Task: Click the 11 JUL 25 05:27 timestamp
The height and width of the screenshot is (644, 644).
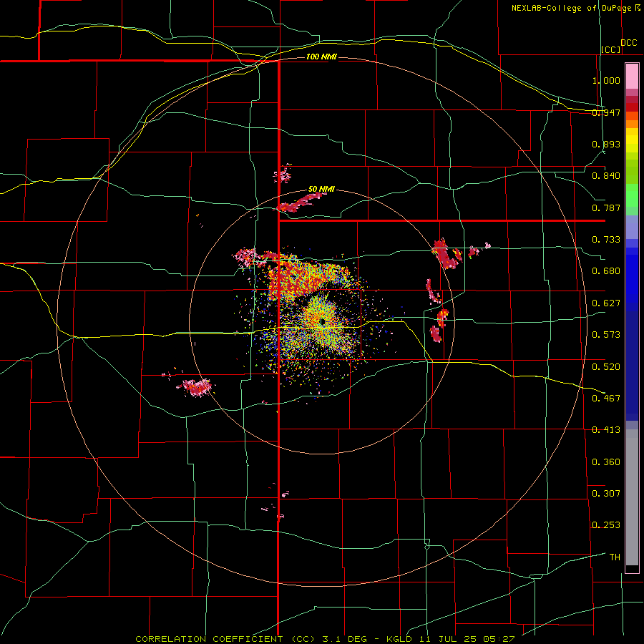Action: 467,639
